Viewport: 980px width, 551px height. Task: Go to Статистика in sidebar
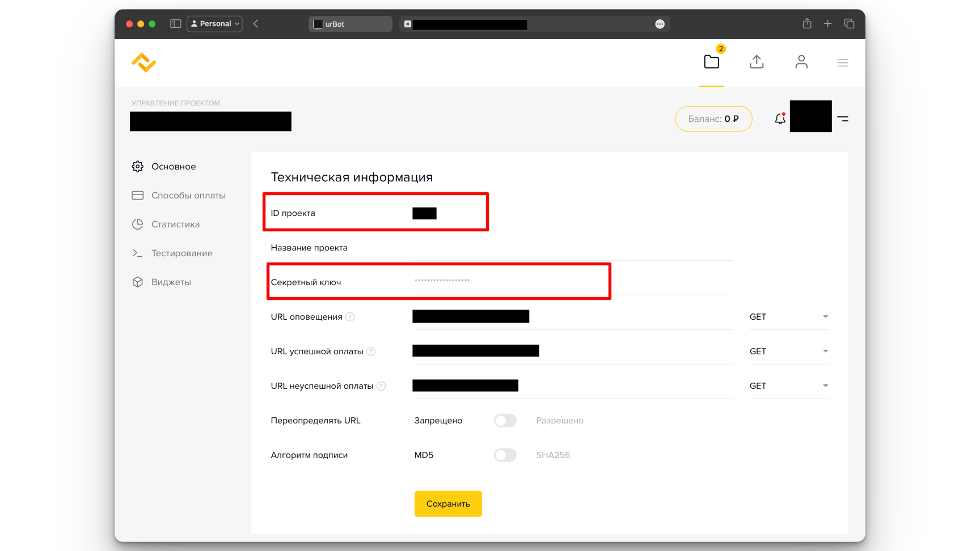pos(175,224)
